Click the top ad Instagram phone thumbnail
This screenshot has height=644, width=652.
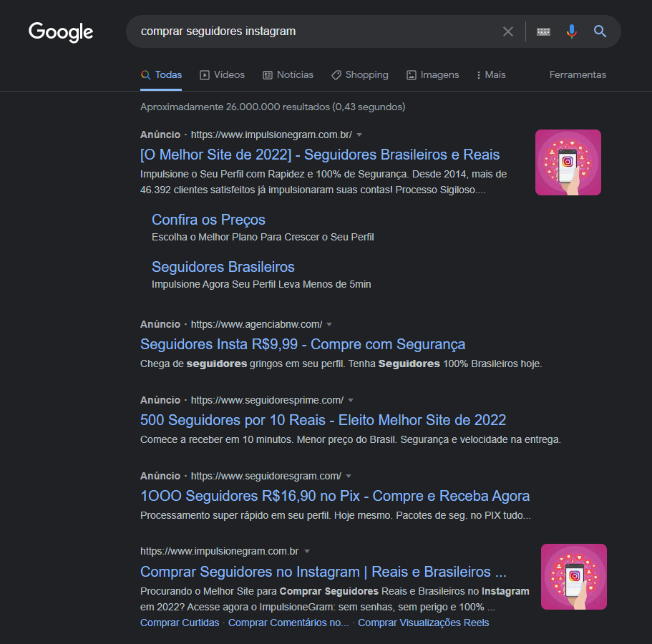click(x=568, y=162)
